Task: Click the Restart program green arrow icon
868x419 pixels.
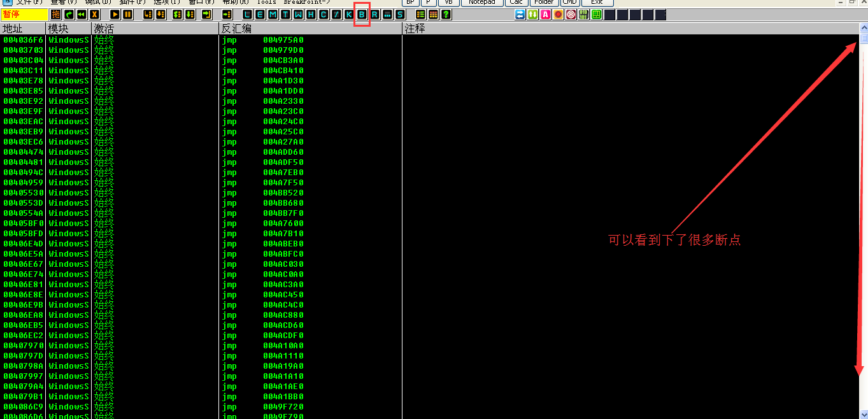Action: tap(69, 14)
